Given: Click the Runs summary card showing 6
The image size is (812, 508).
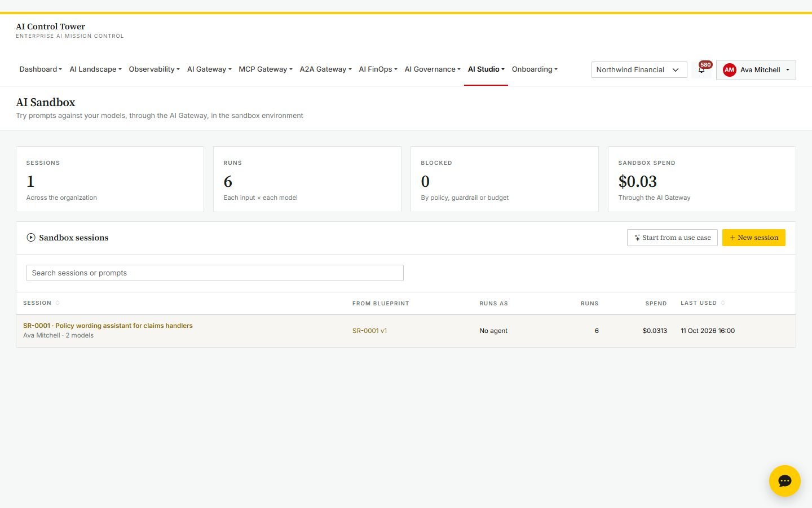Looking at the screenshot, I should (x=307, y=179).
